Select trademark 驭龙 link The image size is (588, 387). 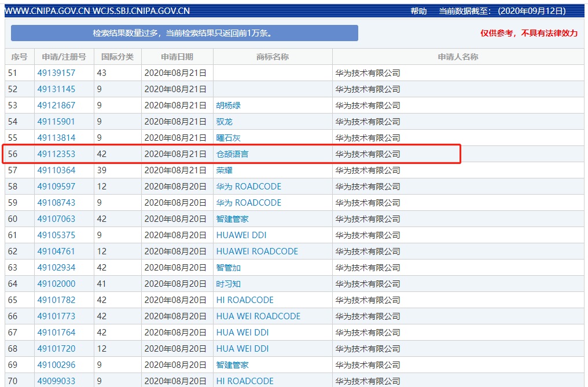point(224,122)
